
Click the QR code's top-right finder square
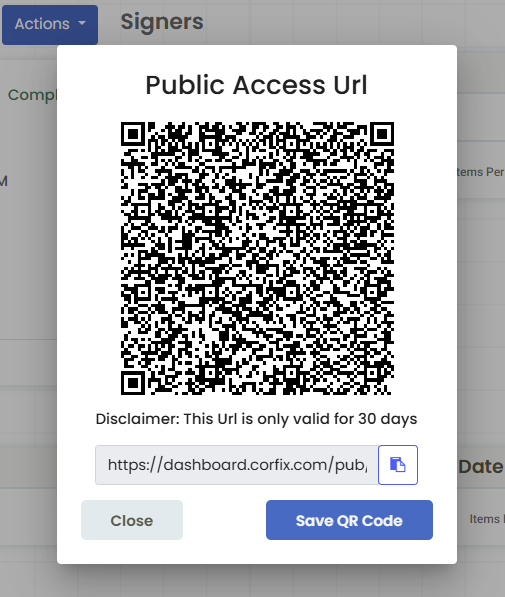click(x=382, y=134)
